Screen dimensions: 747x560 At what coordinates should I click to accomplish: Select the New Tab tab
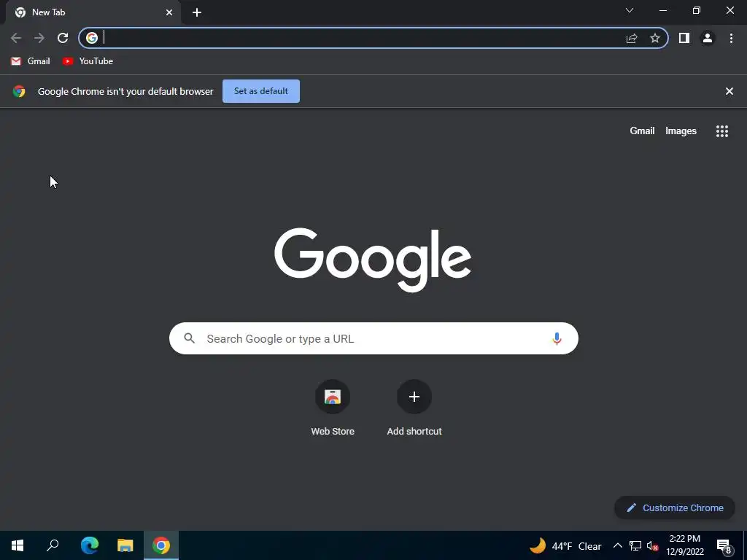pyautogui.click(x=93, y=13)
